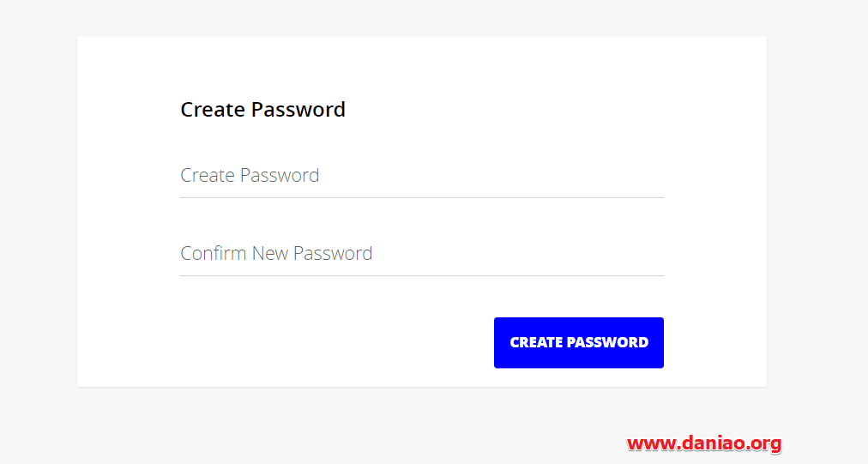Click the Create Password placeholder text

(x=250, y=176)
